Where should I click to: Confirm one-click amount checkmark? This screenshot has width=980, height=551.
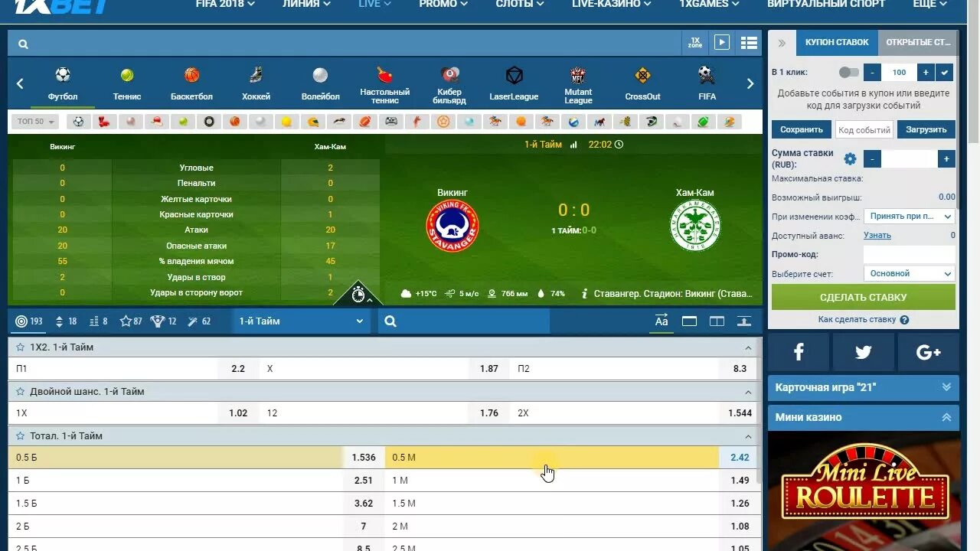[x=945, y=73]
